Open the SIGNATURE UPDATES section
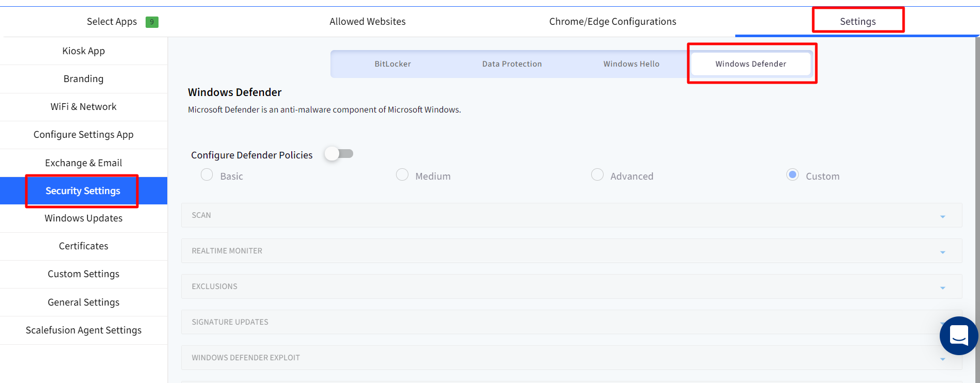 click(572, 322)
